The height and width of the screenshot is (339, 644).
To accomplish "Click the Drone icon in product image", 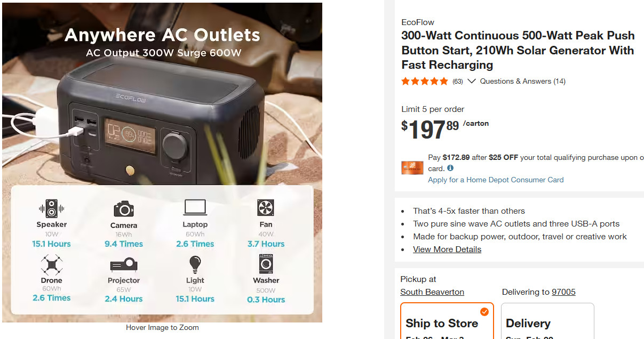I will coord(51,265).
